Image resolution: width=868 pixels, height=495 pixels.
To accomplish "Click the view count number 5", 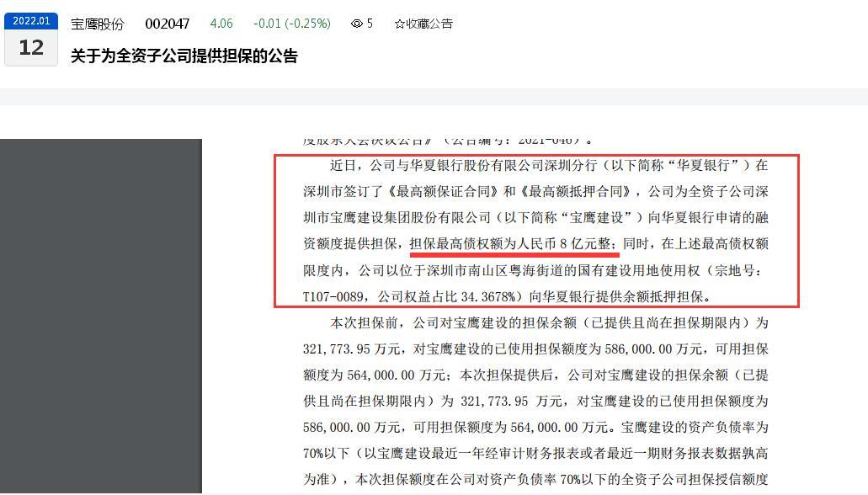I will tap(370, 24).
